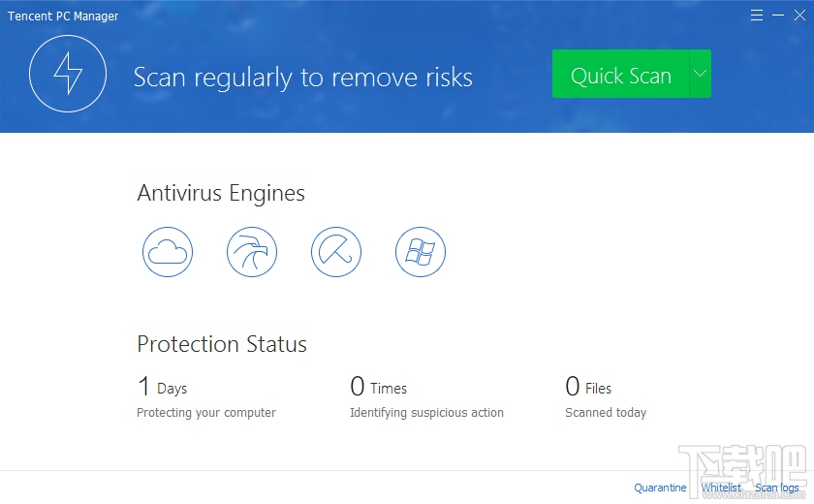The width and height of the screenshot is (814, 504).
Task: Click the 0 Files scanned counter
Action: point(588,388)
